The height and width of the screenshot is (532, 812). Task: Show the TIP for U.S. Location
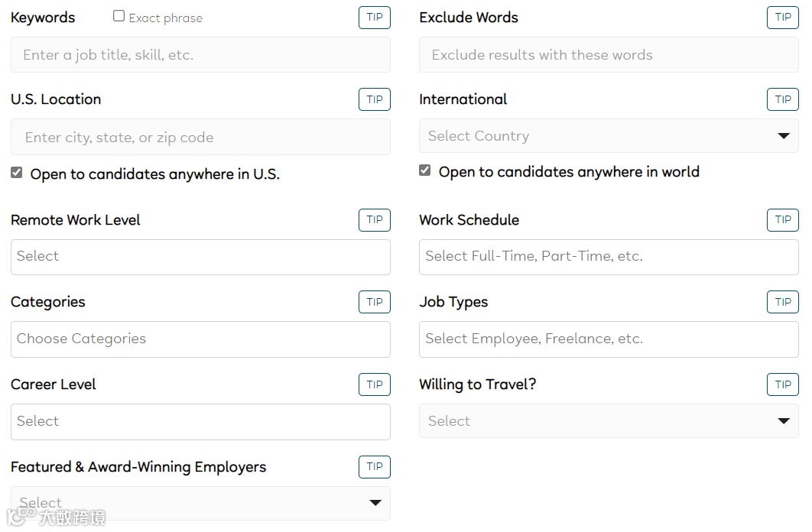pos(374,99)
